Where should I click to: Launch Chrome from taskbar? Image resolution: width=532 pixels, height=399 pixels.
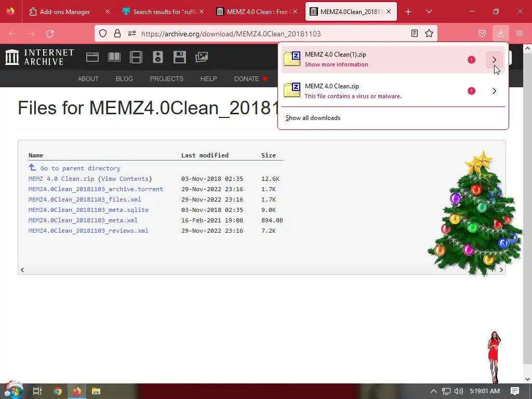[58, 391]
